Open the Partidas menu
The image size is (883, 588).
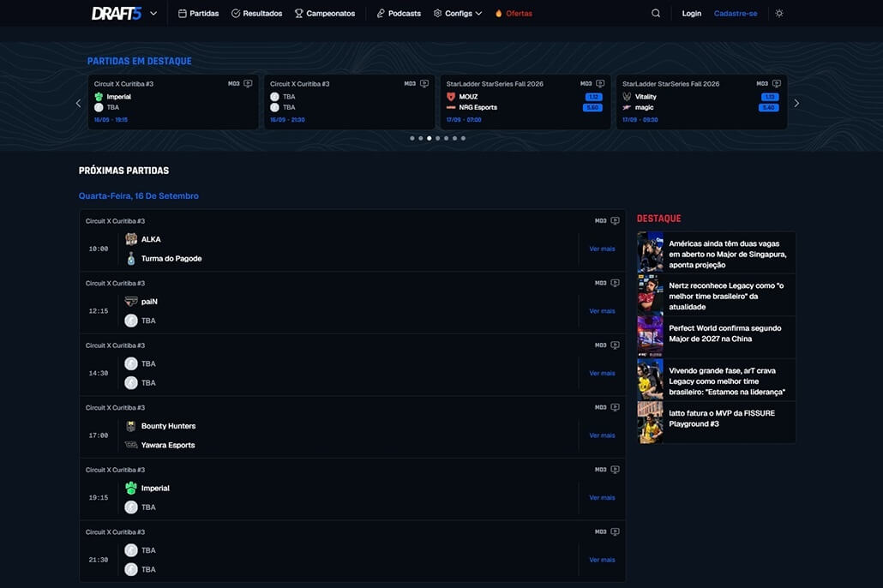(x=198, y=13)
